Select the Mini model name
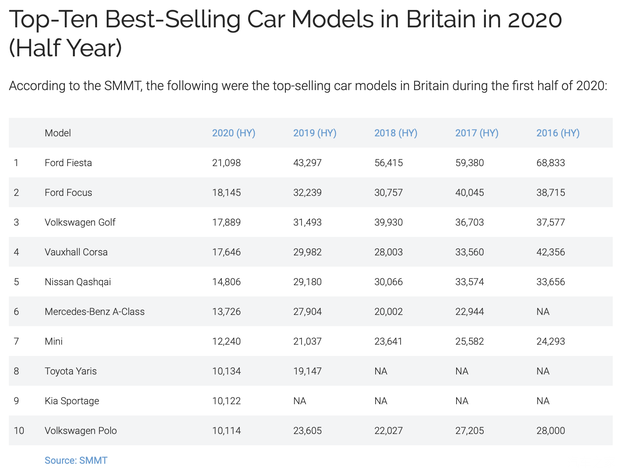This screenshot has width=620, height=473. pos(54,342)
